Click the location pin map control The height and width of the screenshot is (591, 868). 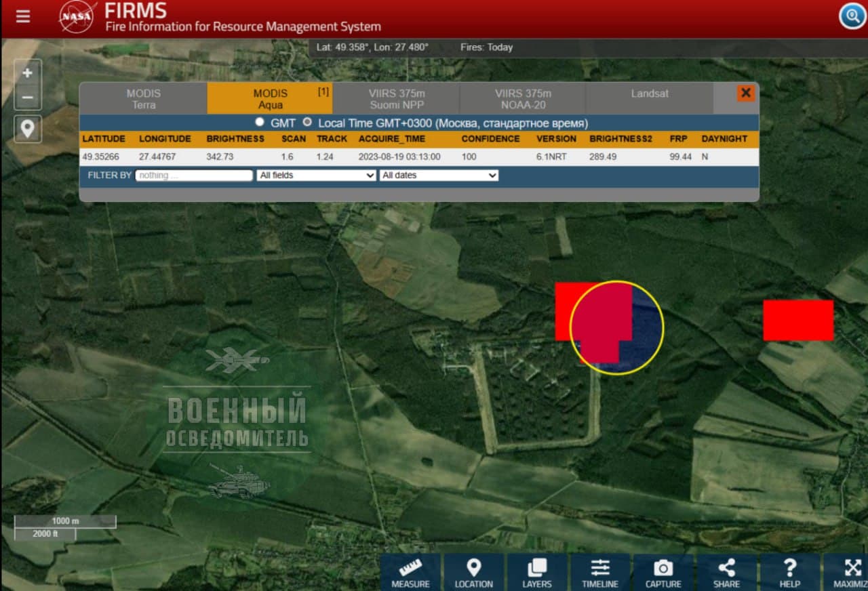tap(28, 129)
